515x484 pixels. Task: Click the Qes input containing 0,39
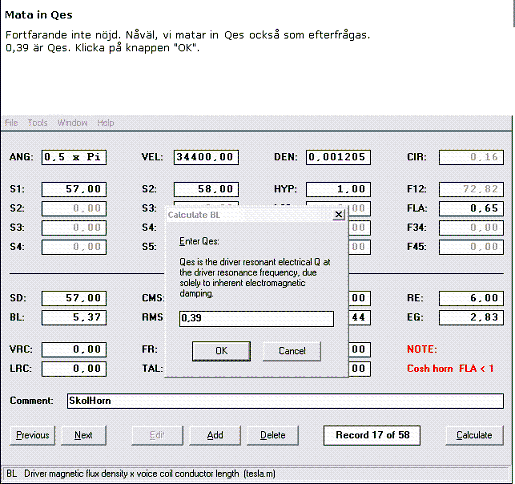(x=256, y=319)
